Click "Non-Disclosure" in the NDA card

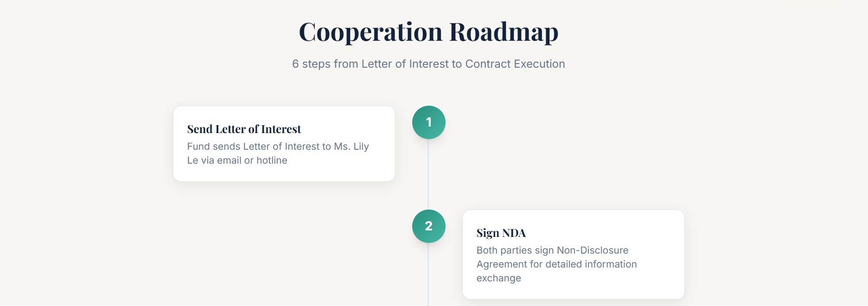tap(592, 250)
